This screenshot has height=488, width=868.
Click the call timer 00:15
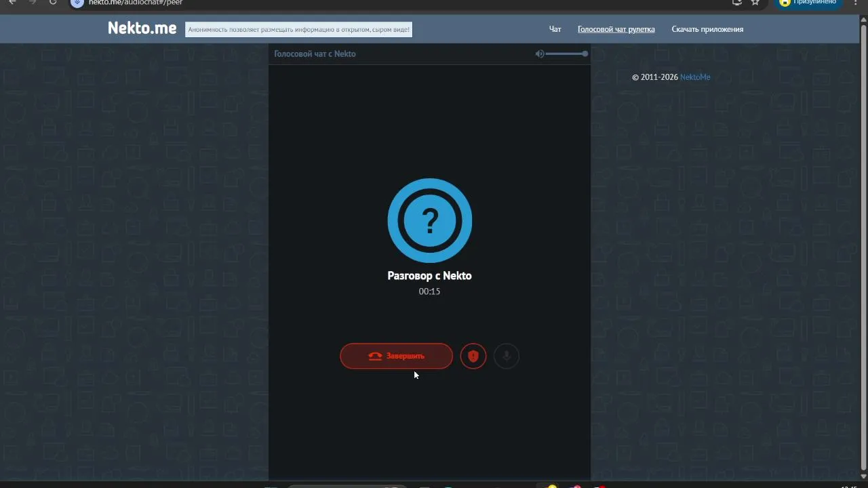pos(429,291)
